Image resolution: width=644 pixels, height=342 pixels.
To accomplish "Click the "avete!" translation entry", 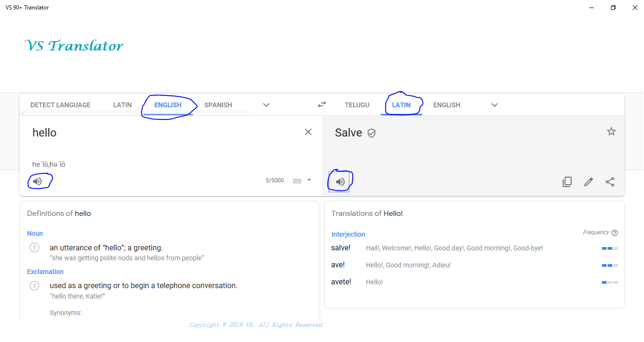I will click(341, 282).
